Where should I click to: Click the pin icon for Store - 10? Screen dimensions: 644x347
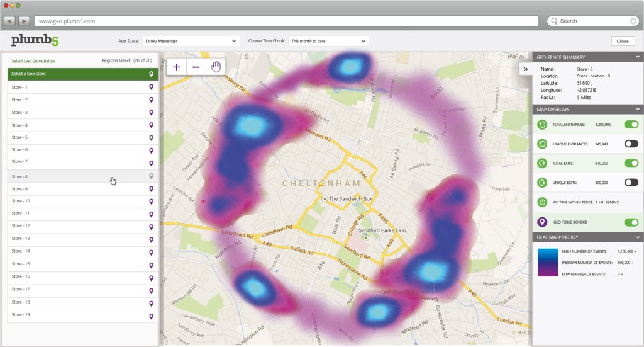click(x=151, y=202)
